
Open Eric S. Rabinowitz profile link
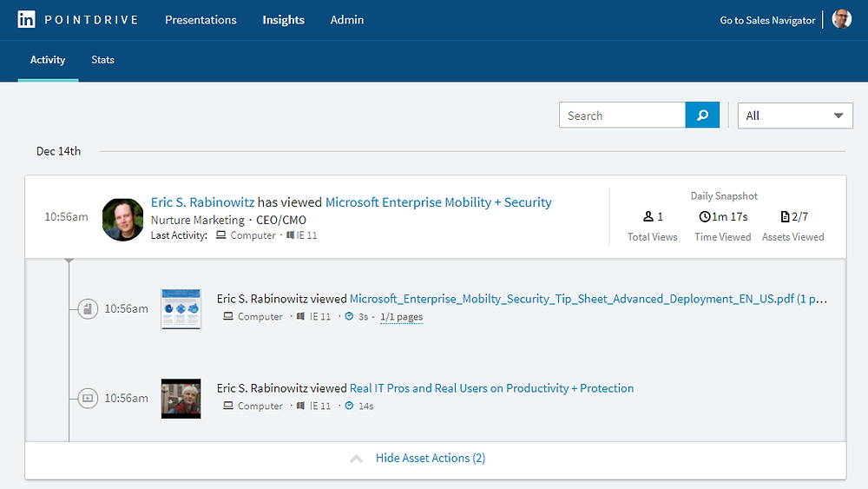tap(202, 202)
